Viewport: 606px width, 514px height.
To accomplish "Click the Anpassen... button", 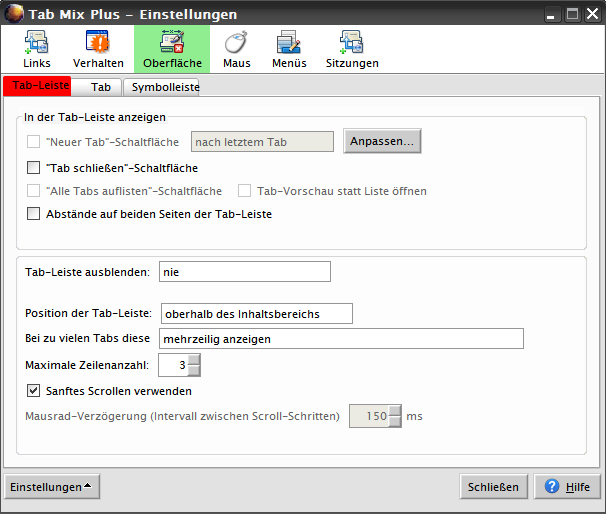I will click(x=382, y=141).
